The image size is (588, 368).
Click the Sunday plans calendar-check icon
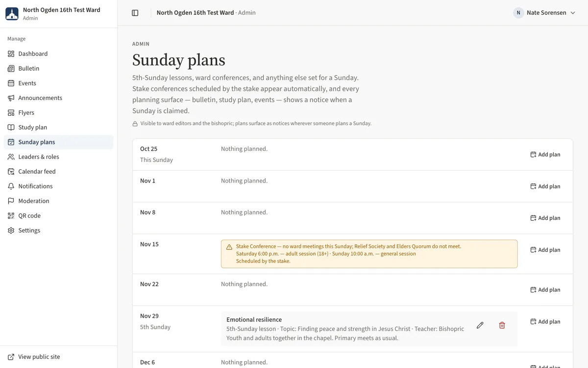(x=11, y=142)
